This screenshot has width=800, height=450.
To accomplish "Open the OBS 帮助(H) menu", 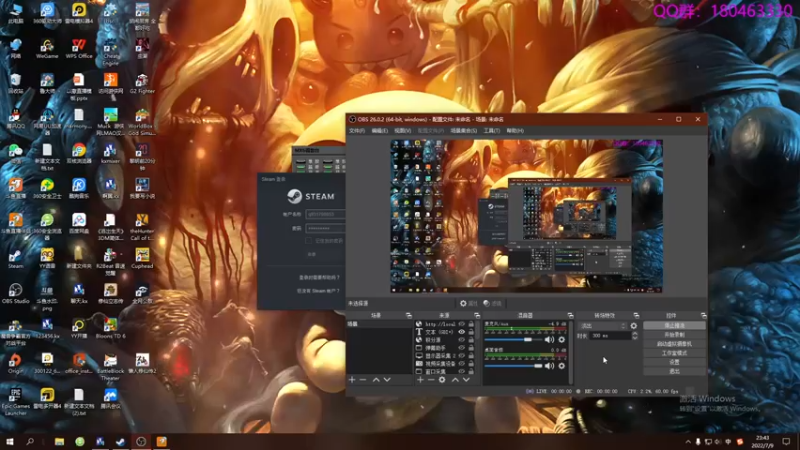I will [515, 131].
